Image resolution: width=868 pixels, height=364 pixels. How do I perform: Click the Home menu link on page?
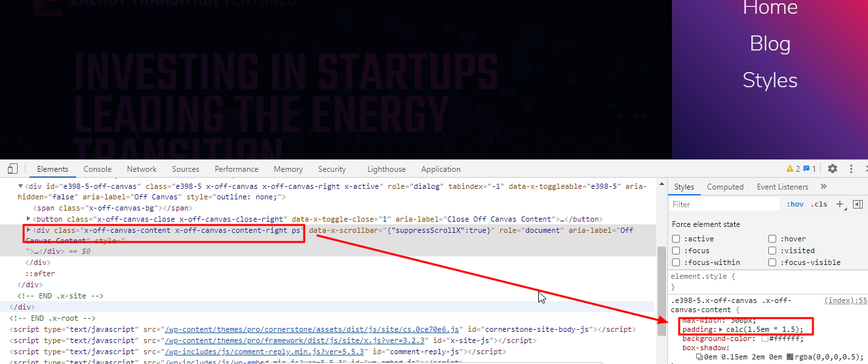pos(770,8)
